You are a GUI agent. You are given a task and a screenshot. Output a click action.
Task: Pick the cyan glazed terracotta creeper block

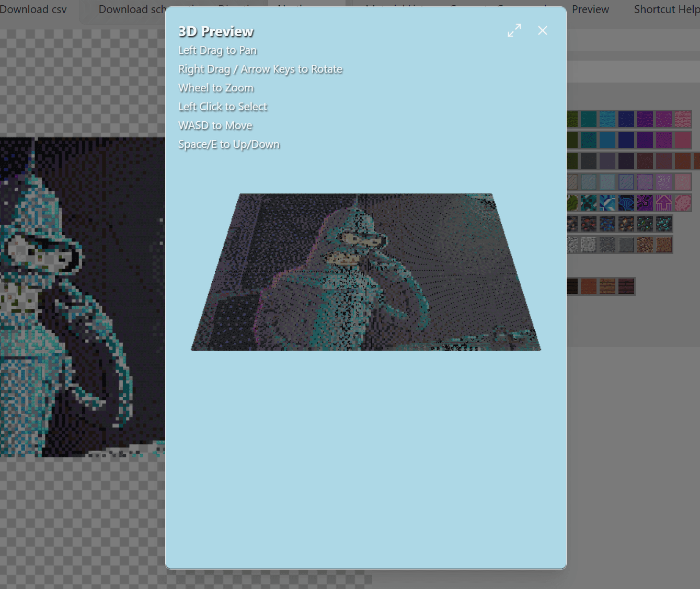click(588, 203)
